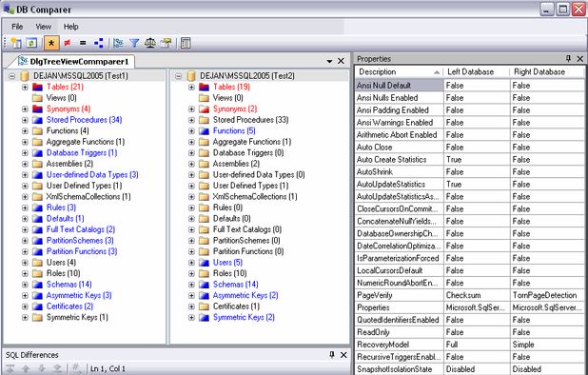588x375 pixels.
Task: Click the Right Database column header
Action: coord(547,71)
